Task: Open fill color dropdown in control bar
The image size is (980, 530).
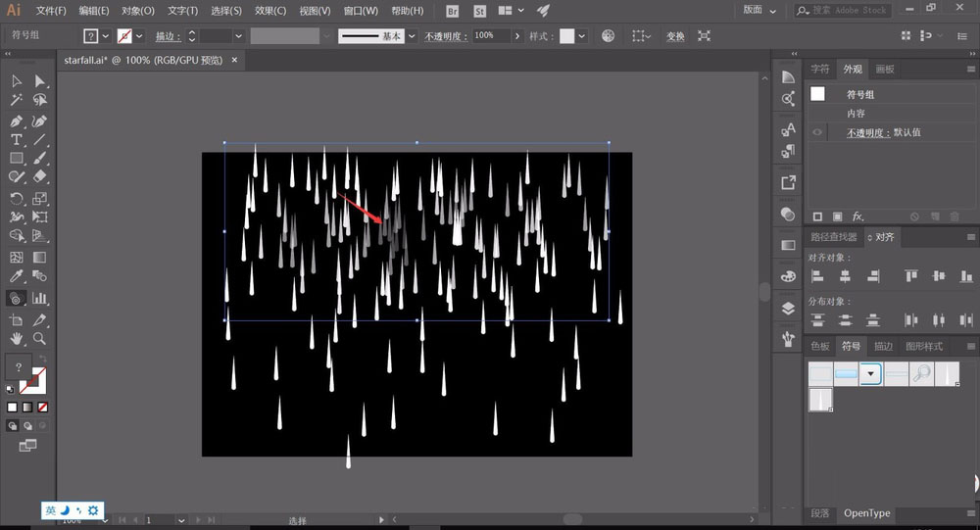Action: (106, 36)
